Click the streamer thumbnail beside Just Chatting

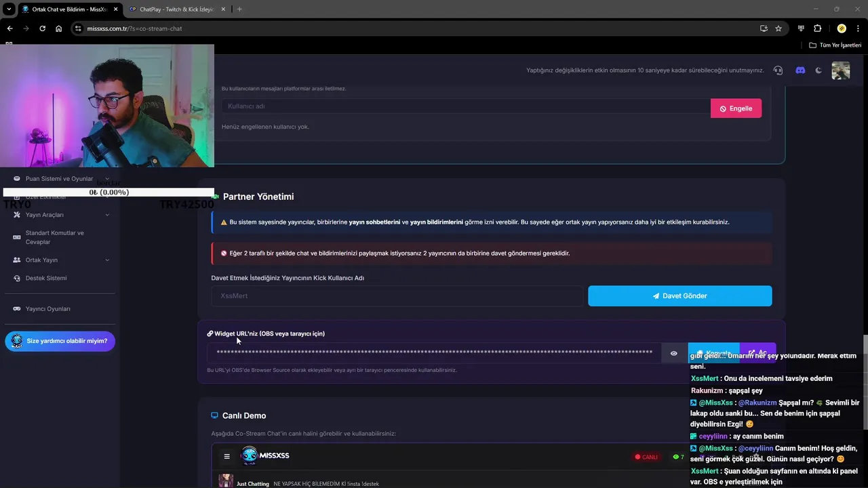tap(226, 481)
